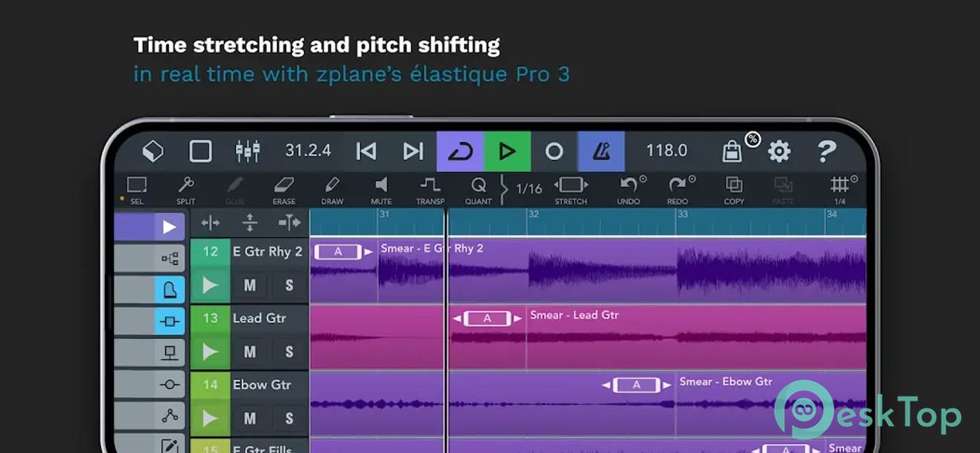Solo the E Gtr Rhy 2 track
Image resolution: width=980 pixels, height=453 pixels.
[289, 285]
